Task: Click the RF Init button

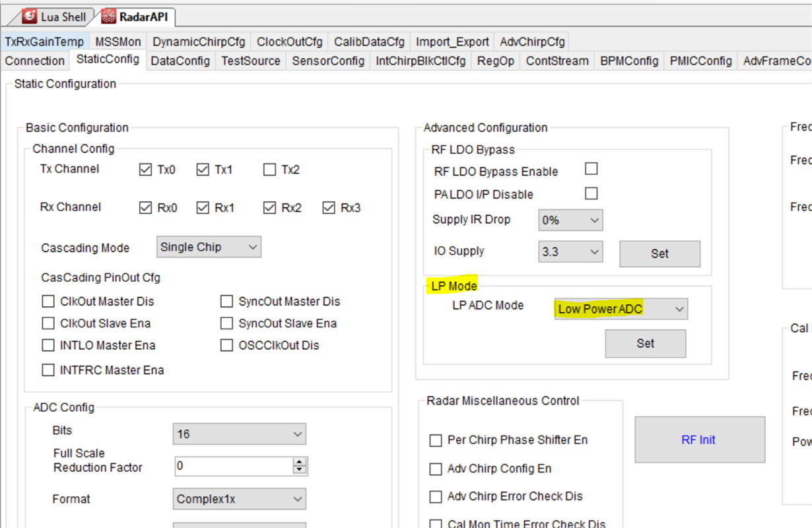Action: [699, 440]
